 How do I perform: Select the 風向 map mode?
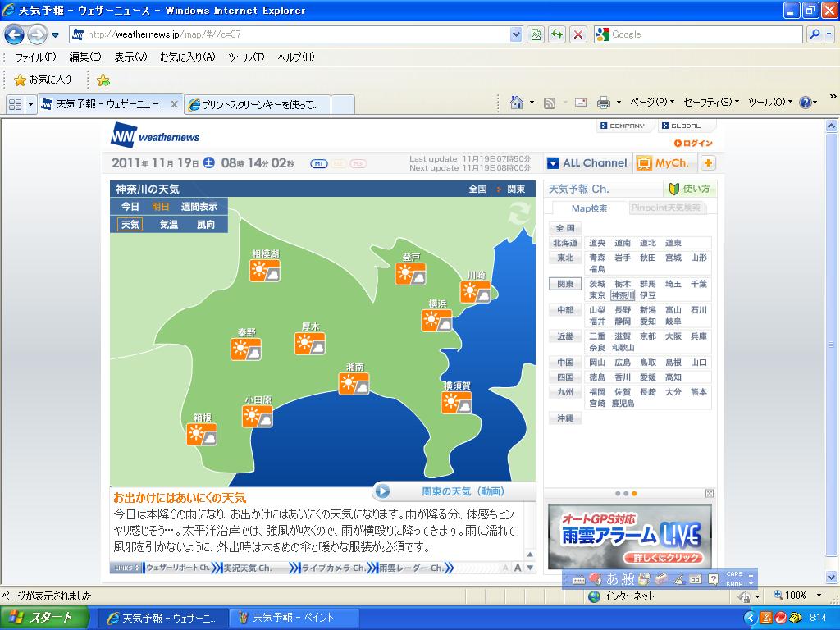tap(206, 225)
